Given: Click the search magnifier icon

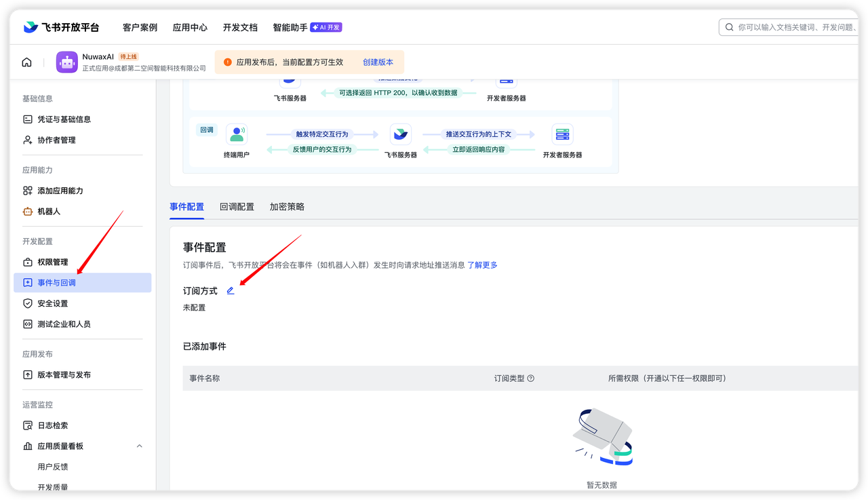Looking at the screenshot, I should coord(730,27).
